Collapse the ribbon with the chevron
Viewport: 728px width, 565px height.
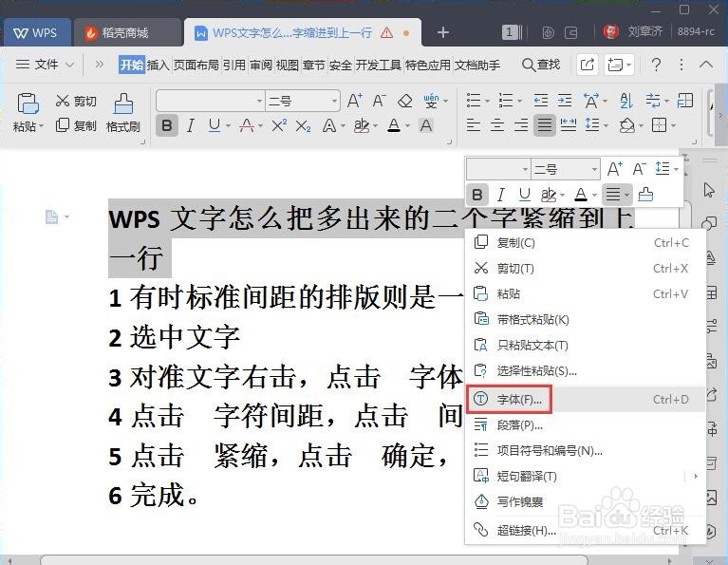[706, 65]
